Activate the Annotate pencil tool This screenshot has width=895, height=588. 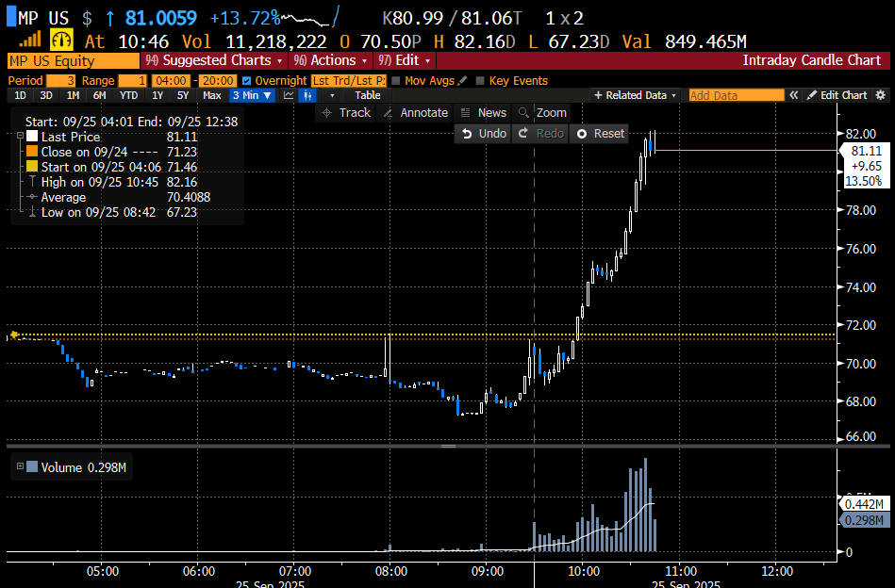click(x=415, y=113)
